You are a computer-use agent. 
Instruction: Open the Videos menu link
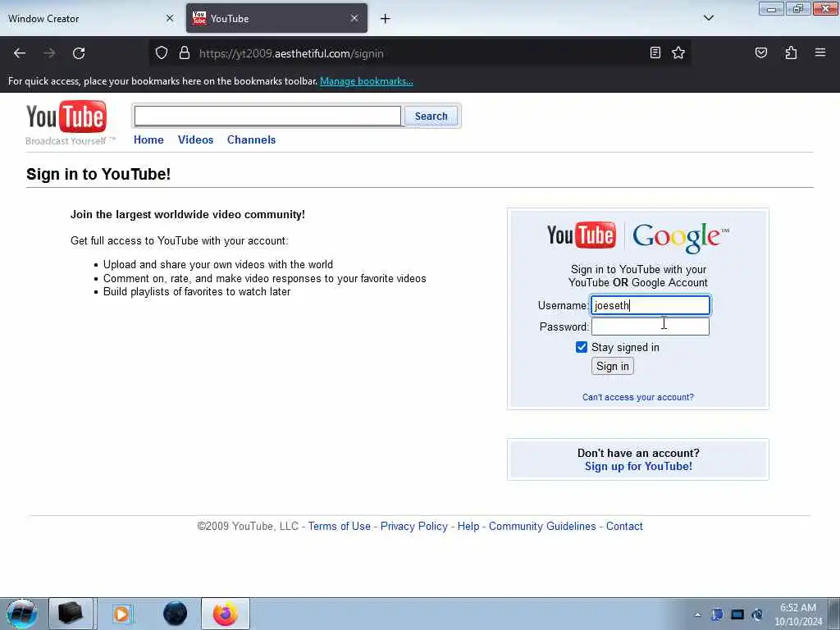[195, 139]
